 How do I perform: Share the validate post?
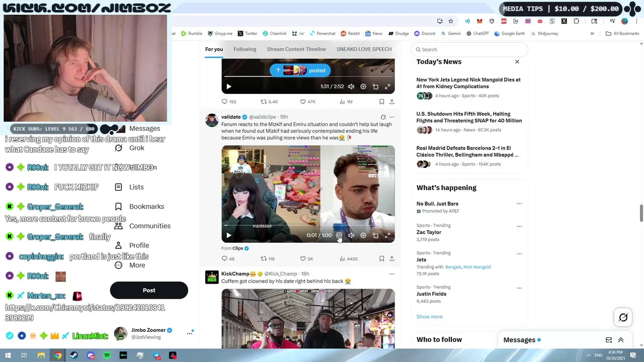coord(392,258)
